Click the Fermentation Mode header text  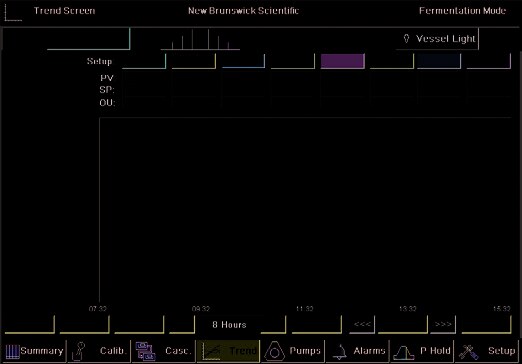coord(462,11)
